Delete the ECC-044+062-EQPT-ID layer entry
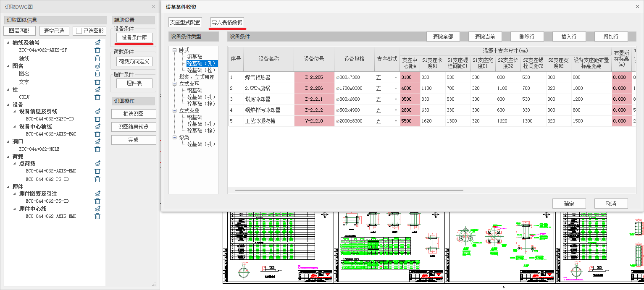The image size is (644, 290). pyautogui.click(x=97, y=119)
